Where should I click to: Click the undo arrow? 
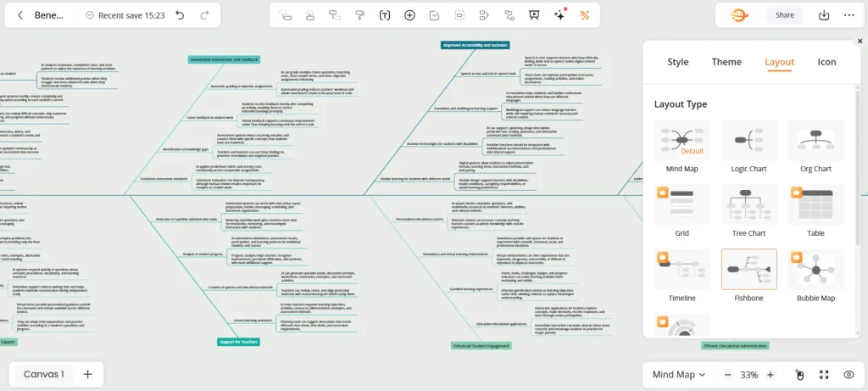click(180, 15)
